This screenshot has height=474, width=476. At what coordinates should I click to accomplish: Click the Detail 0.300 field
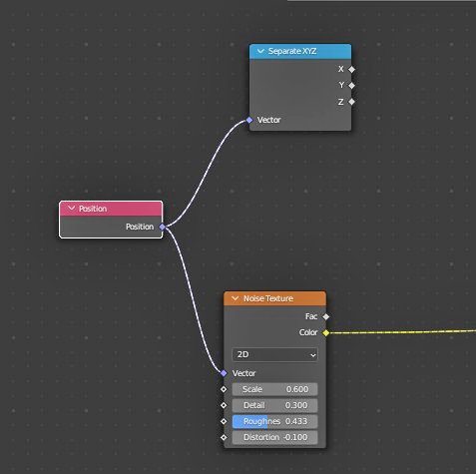pos(274,405)
